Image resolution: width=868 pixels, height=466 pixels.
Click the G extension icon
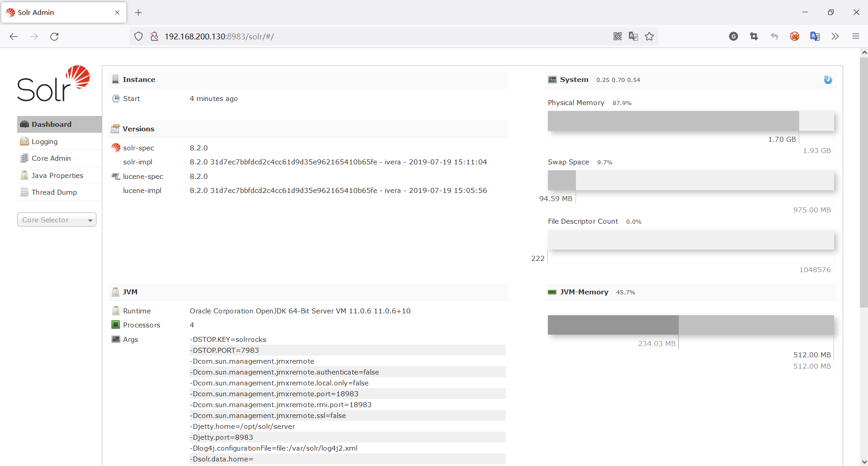pos(734,36)
